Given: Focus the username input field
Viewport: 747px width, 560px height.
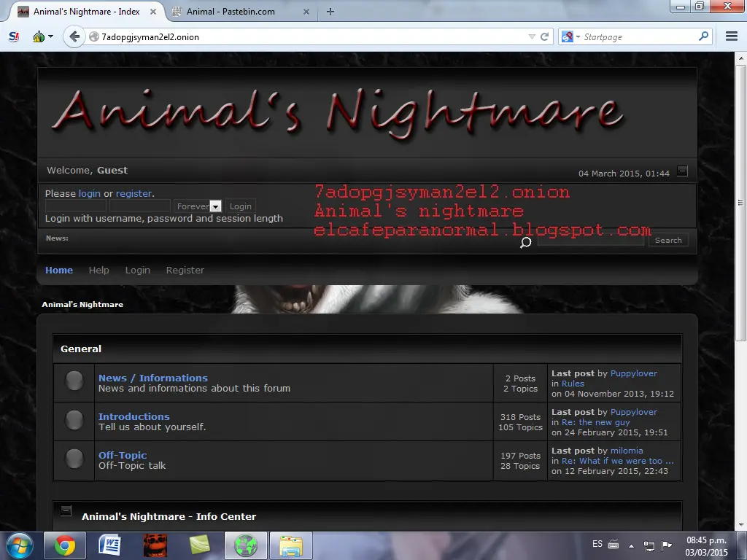Looking at the screenshot, I should click(76, 206).
